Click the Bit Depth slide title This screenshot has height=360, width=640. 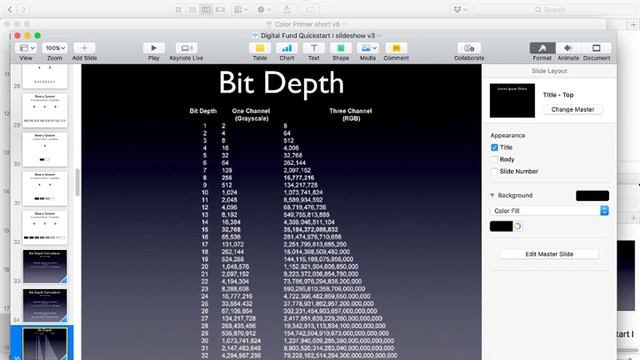pyautogui.click(x=281, y=83)
